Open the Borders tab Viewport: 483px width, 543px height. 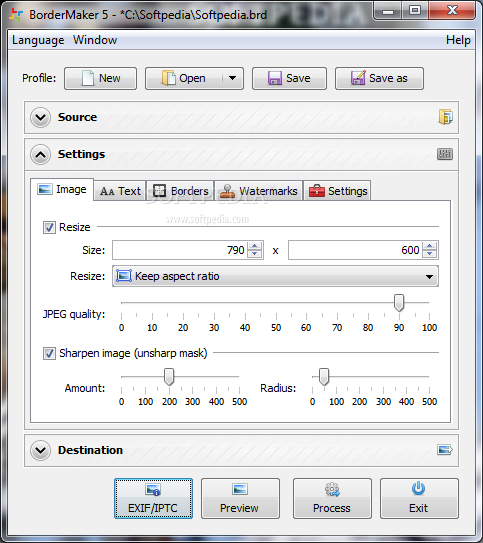(x=180, y=191)
